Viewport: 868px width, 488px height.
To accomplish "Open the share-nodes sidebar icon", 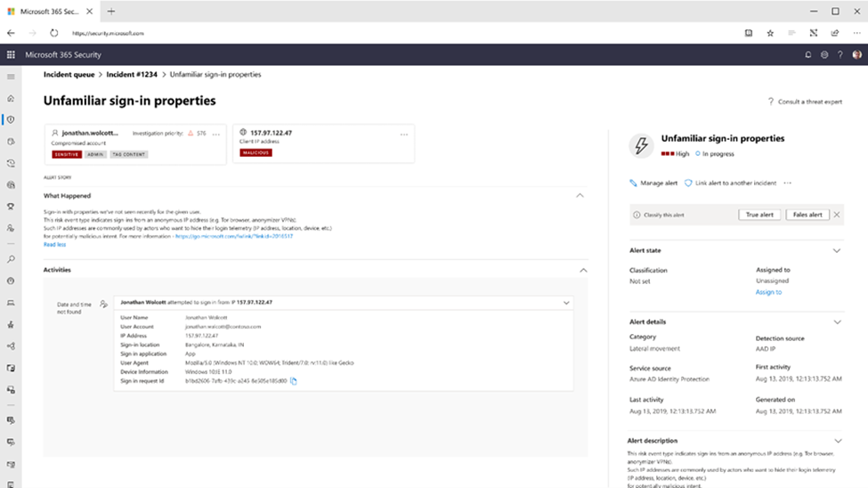I will click(x=11, y=346).
